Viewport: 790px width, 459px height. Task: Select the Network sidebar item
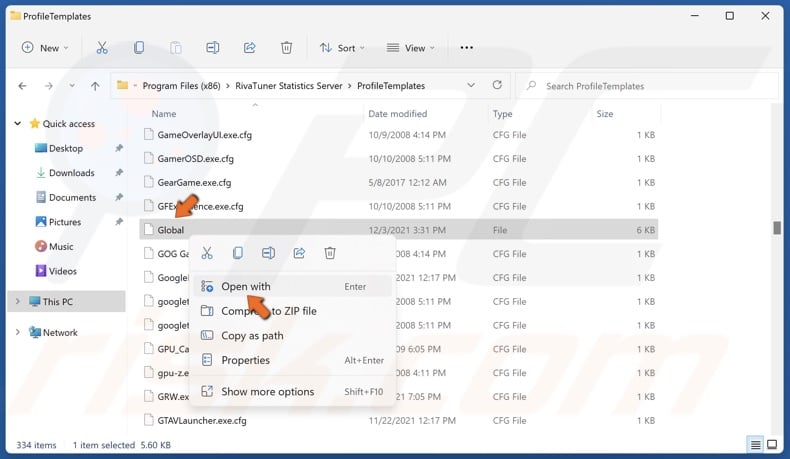[x=60, y=332]
